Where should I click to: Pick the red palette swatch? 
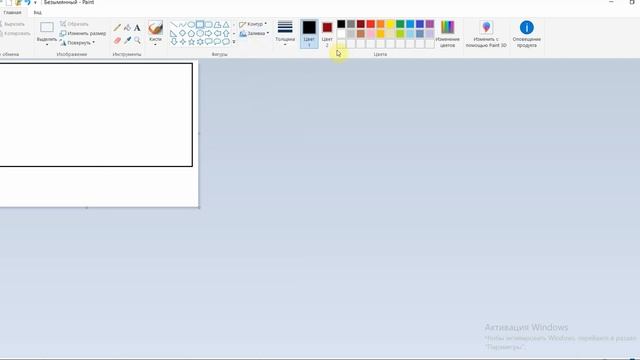coord(371,24)
